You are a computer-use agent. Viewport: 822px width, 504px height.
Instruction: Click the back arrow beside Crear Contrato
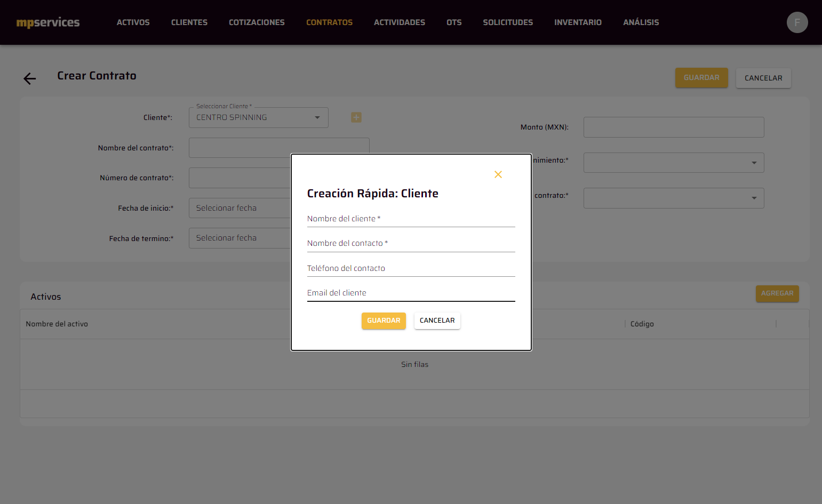(30, 79)
